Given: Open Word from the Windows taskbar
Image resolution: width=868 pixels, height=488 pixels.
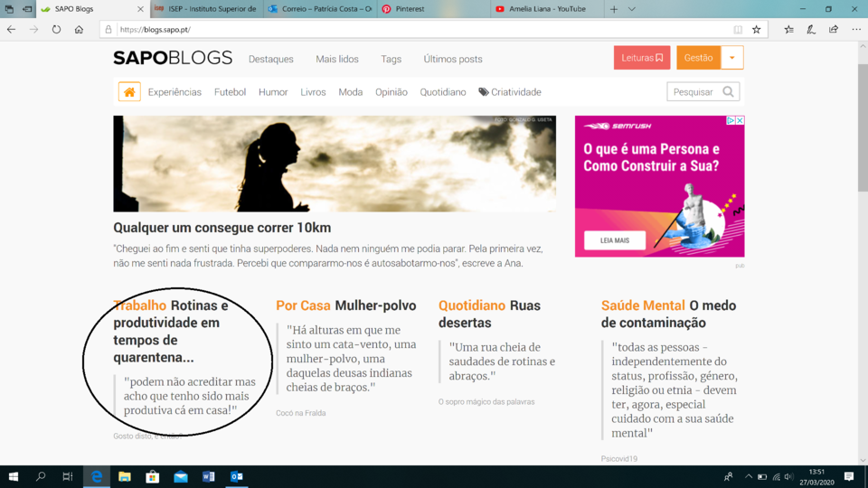Looking at the screenshot, I should coord(208,476).
